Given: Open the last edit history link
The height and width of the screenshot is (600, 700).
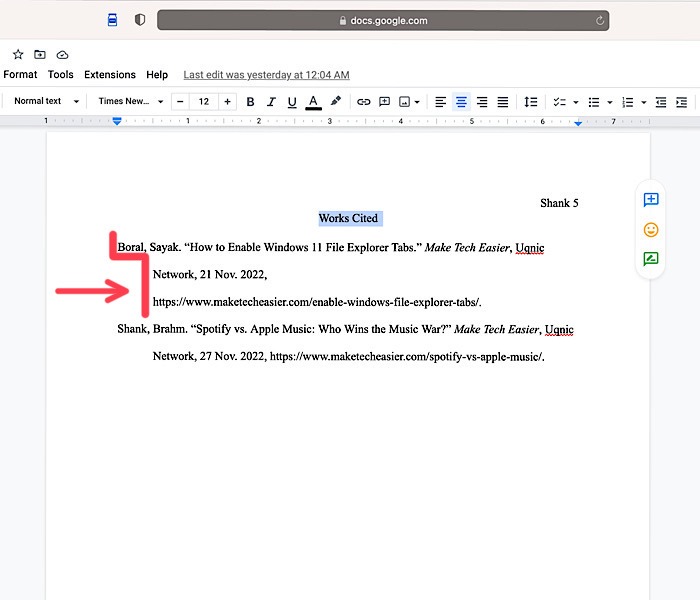Looking at the screenshot, I should (266, 75).
